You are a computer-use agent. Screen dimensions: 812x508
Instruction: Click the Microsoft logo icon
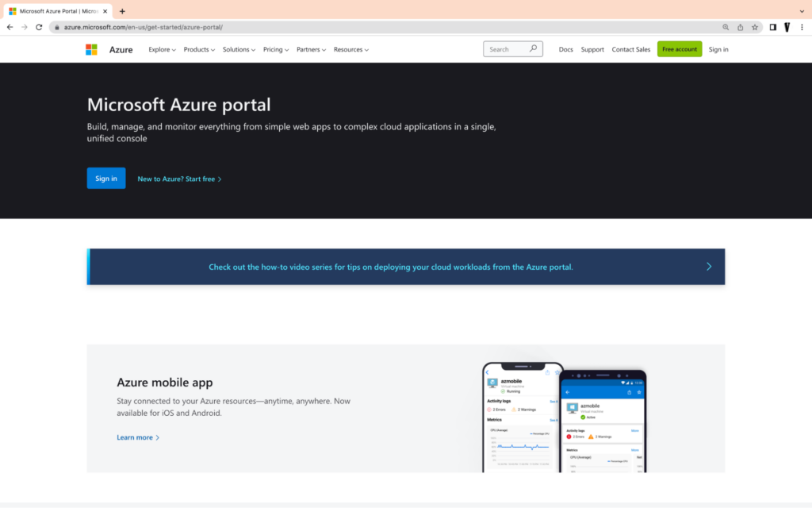coord(92,49)
